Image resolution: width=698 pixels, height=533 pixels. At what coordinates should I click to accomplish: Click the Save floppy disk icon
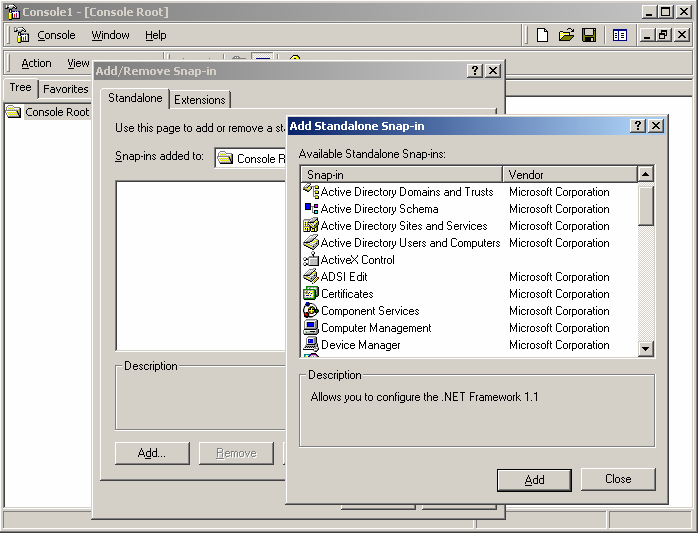coord(589,35)
